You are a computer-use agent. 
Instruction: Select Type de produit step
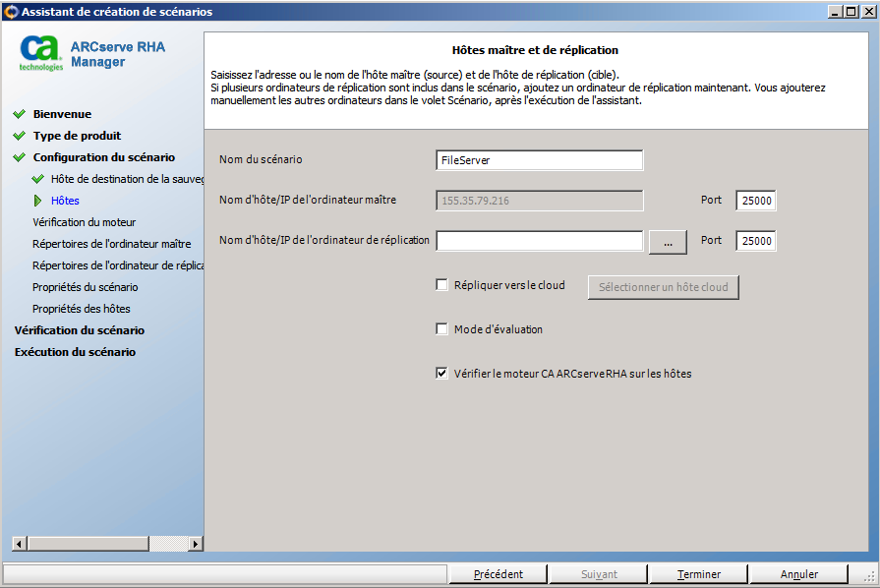(77, 136)
